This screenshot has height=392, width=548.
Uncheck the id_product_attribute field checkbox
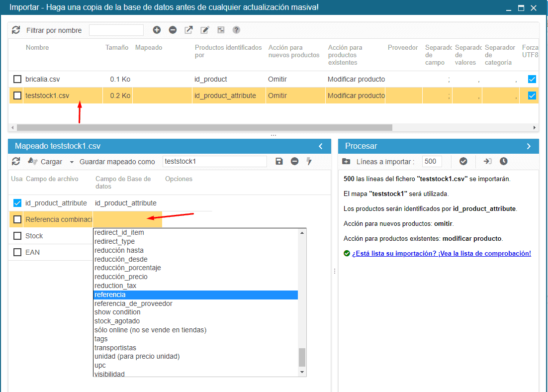[17, 203]
